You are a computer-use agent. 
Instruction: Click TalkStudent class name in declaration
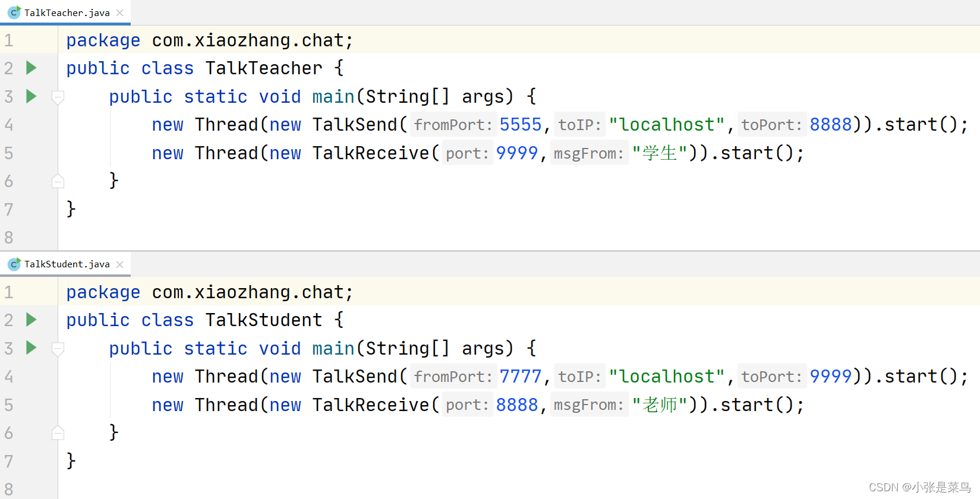point(264,320)
